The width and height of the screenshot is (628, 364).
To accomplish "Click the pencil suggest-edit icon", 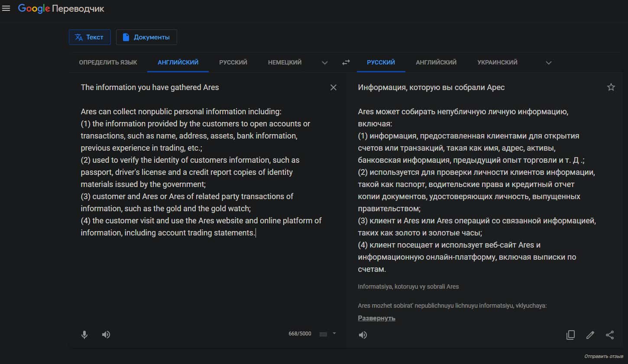I will pos(590,335).
